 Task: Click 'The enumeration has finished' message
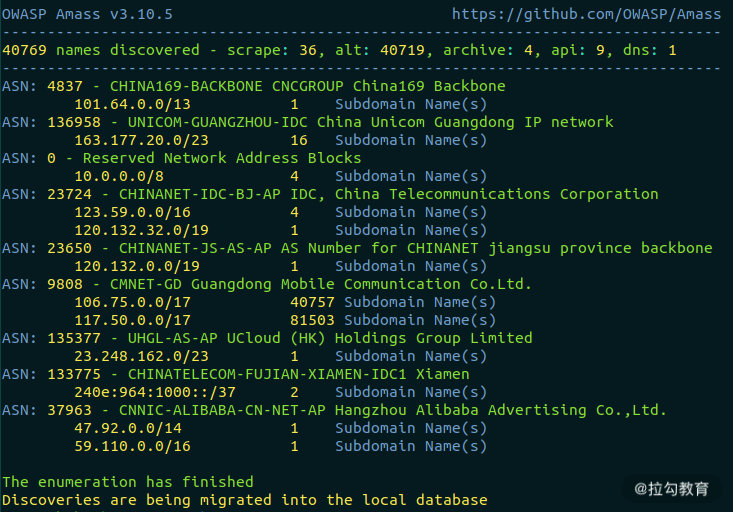(x=128, y=482)
